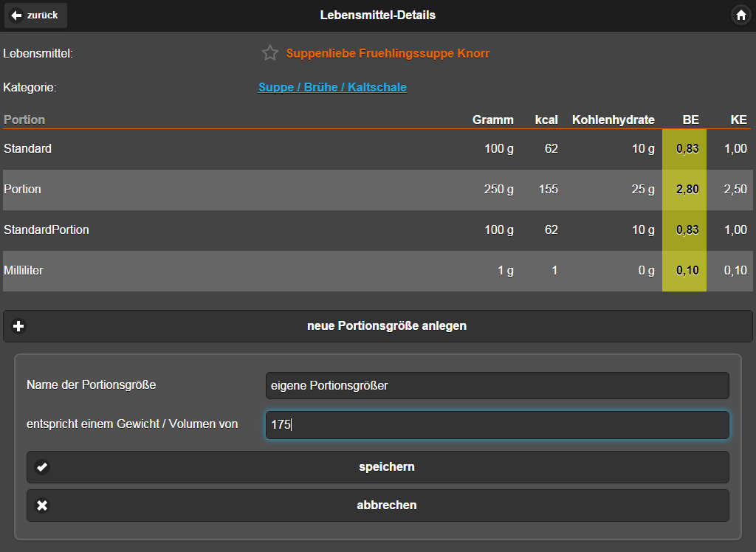The width and height of the screenshot is (756, 552).
Task: Click the 1 g value in Milliliter row
Action: click(x=506, y=270)
